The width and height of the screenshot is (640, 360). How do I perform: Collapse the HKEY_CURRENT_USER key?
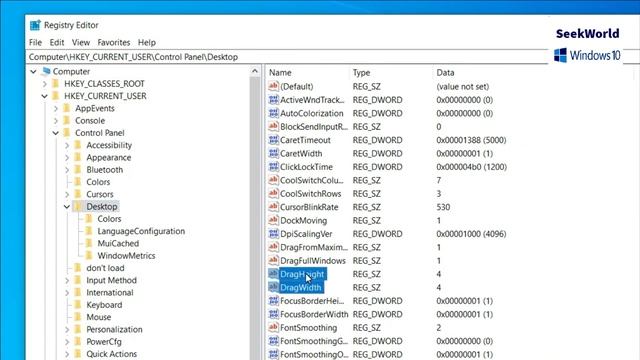click(44, 96)
